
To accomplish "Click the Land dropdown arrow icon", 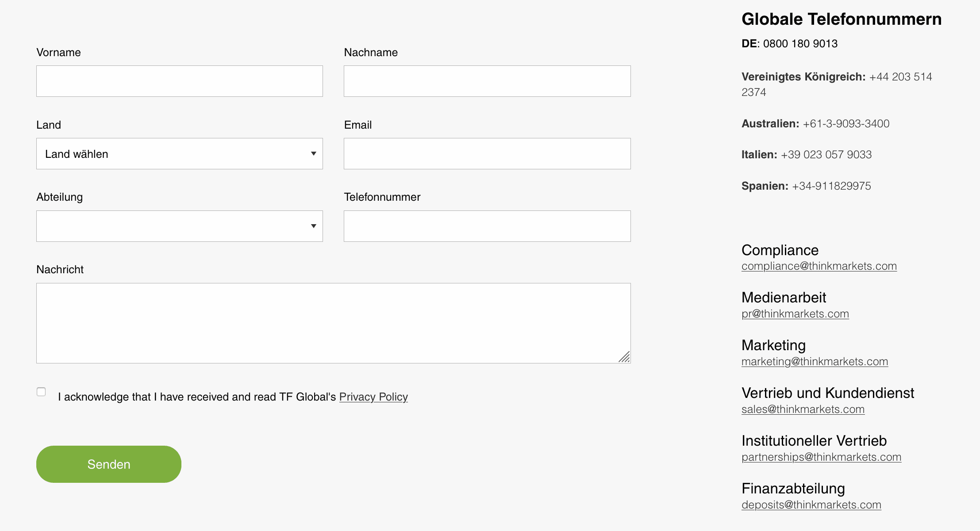I will click(x=313, y=154).
